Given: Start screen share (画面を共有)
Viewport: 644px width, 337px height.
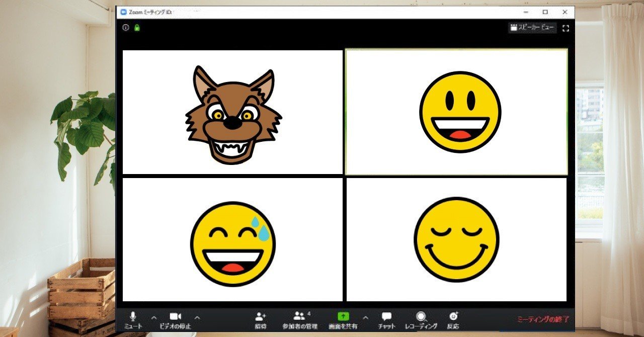Looking at the screenshot, I should pos(343,320).
